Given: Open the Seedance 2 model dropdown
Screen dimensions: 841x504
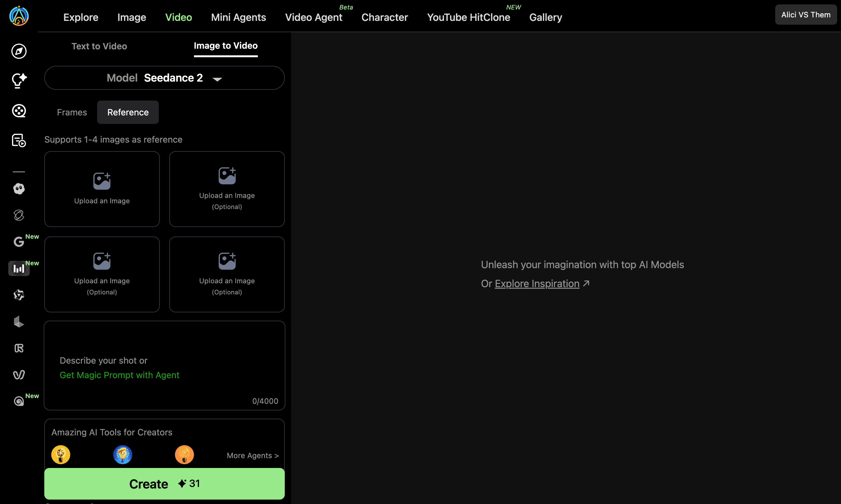Looking at the screenshot, I should tap(164, 78).
